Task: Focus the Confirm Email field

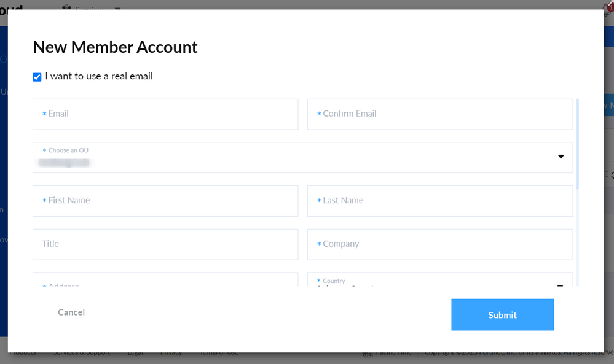Action: 440,114
